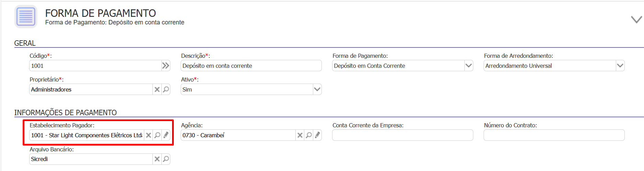Click the Descrição text field
The width and height of the screenshot is (644, 171).
click(251, 66)
